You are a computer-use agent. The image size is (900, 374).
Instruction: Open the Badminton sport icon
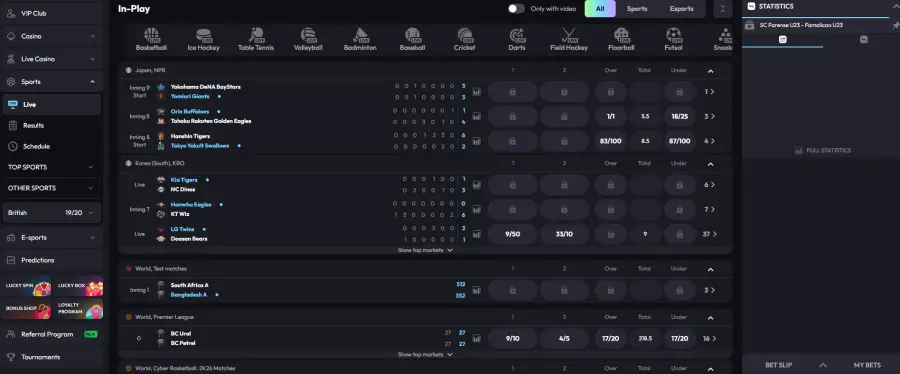pyautogui.click(x=360, y=39)
